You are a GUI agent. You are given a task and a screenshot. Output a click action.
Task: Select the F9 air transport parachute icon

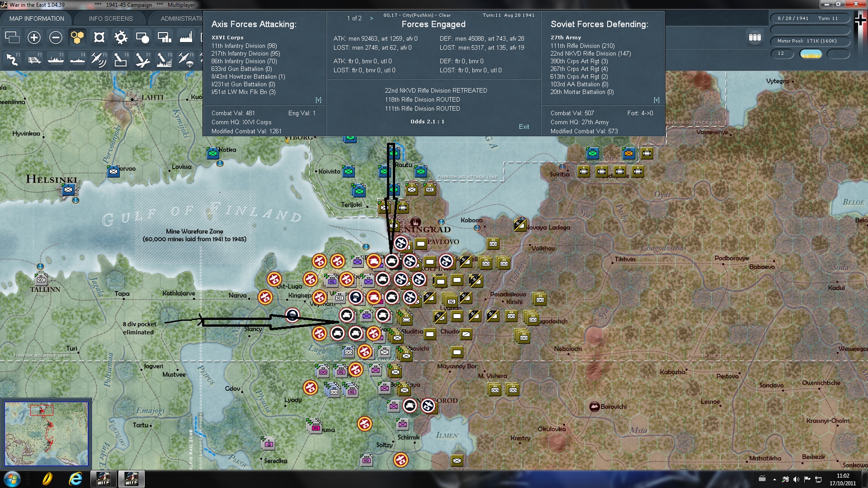[x=186, y=59]
